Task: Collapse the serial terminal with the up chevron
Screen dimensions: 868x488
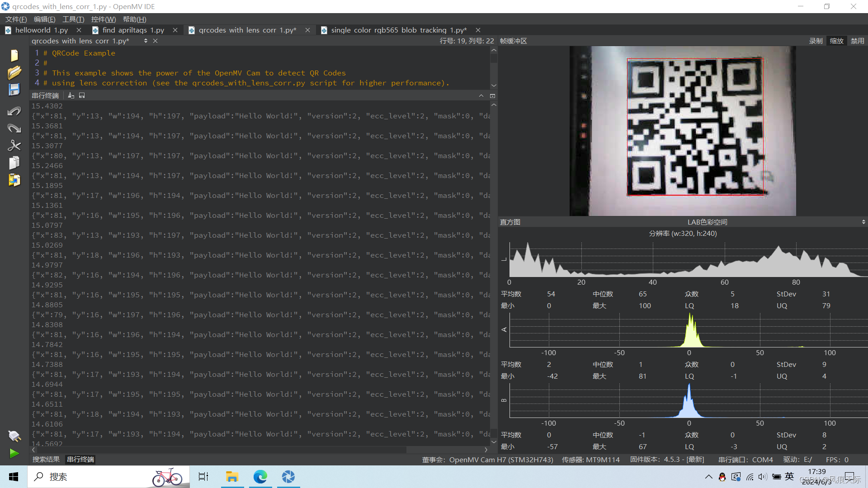Action: point(481,96)
